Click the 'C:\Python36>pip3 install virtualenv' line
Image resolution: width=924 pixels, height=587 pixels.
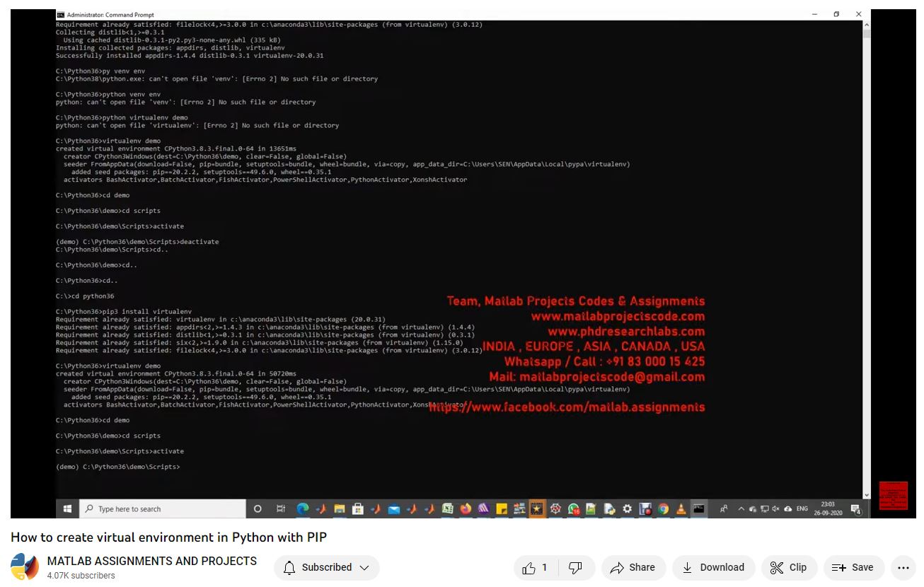(124, 312)
